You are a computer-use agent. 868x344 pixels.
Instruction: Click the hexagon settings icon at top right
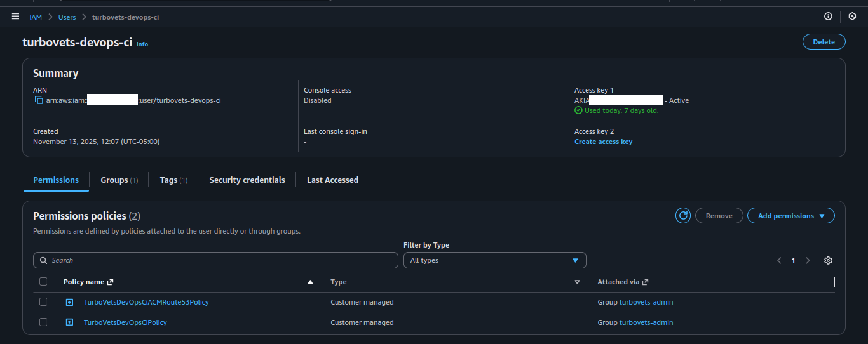click(x=852, y=17)
